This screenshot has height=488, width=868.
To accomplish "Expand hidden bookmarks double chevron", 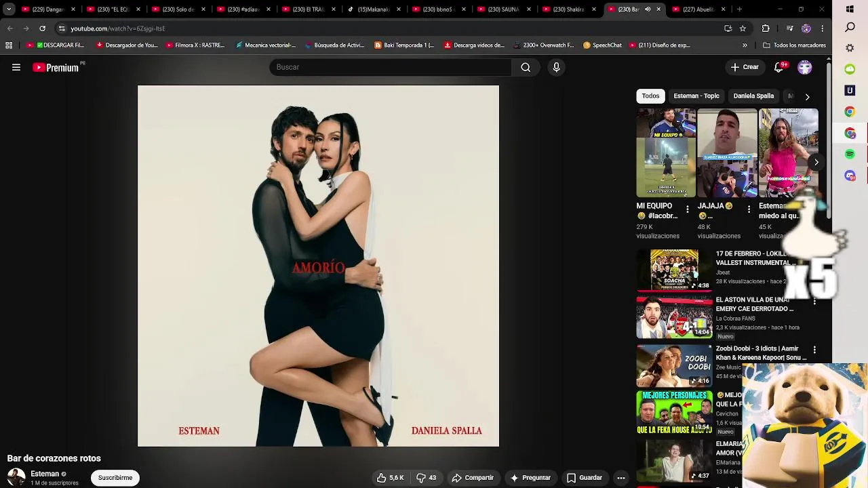I will click(x=745, y=45).
